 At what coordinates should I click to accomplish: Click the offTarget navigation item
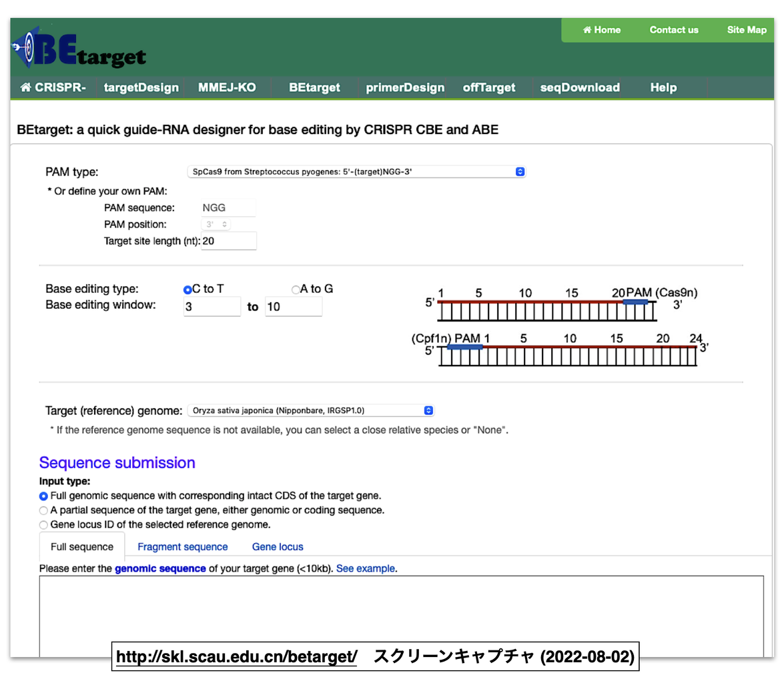pos(489,87)
